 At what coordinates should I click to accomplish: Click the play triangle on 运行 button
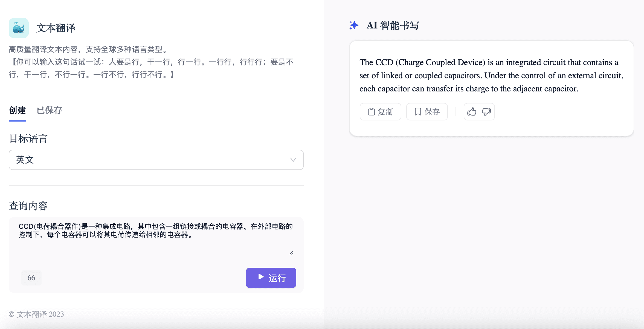coord(261,277)
